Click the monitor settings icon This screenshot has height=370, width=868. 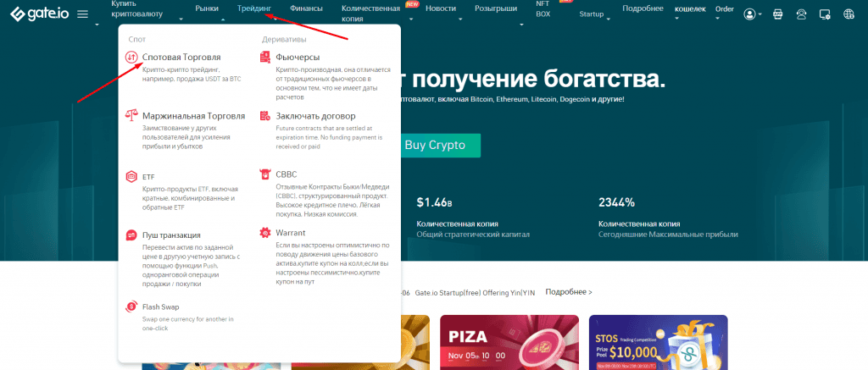click(x=825, y=14)
